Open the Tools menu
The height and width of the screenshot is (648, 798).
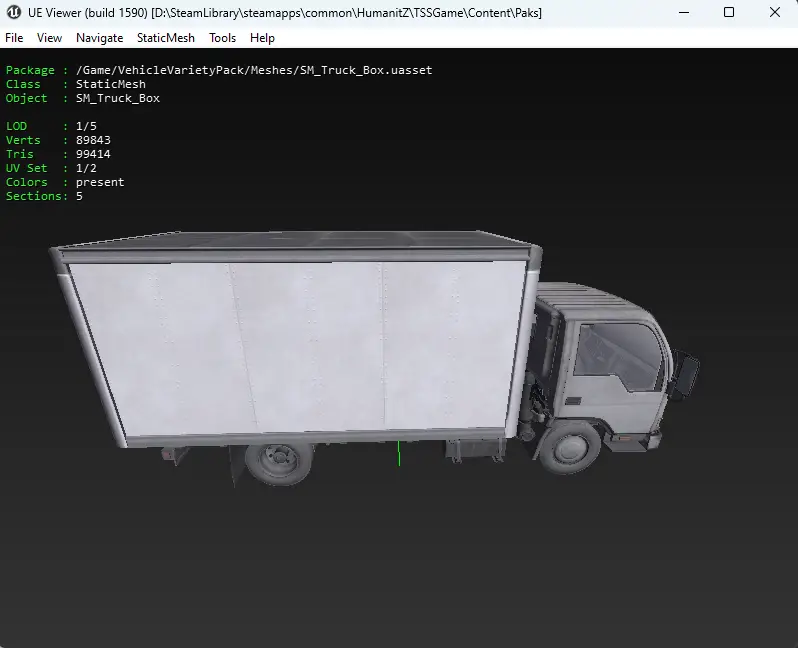click(222, 38)
